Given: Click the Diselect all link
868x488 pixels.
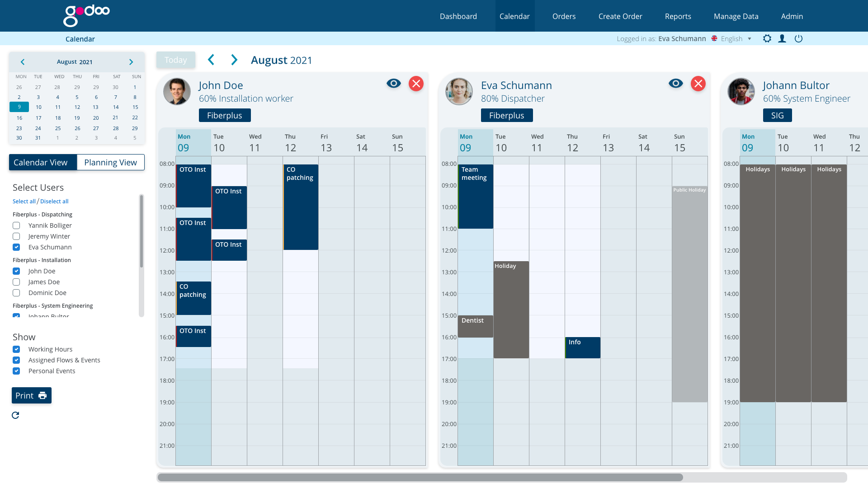Looking at the screenshot, I should (54, 201).
